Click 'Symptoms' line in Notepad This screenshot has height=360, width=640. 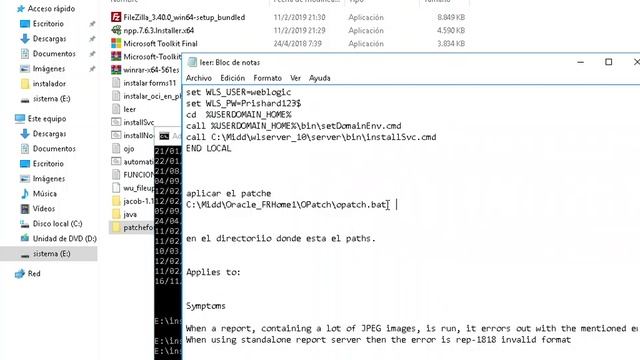(205, 306)
